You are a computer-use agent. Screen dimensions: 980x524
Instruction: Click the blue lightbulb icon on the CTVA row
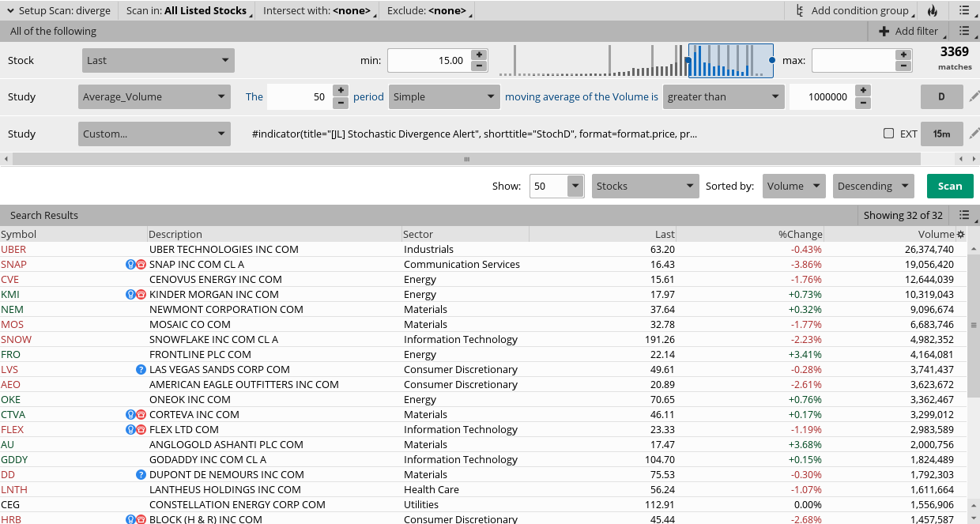(131, 415)
